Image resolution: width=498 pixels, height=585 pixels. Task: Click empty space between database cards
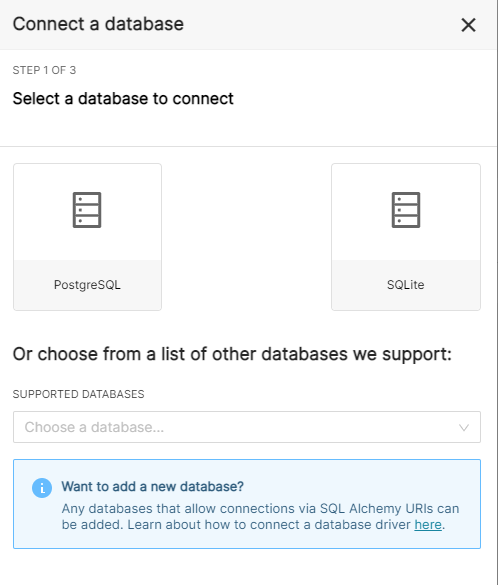tap(246, 237)
